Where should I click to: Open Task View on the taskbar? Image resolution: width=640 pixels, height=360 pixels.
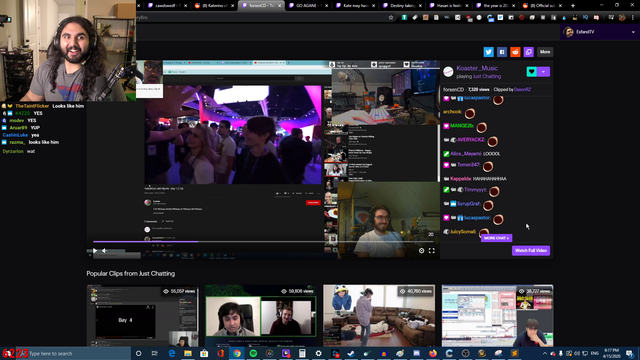[x=155, y=353]
